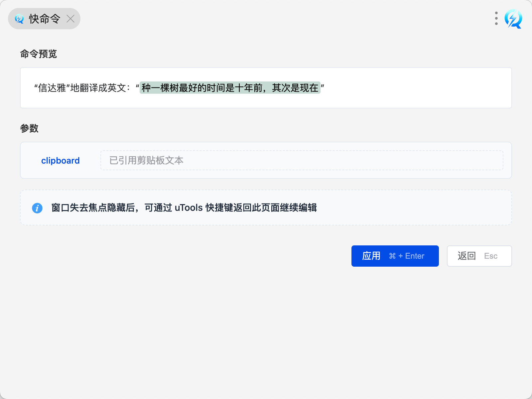Click the Enter shortcut hint on 应用 button
This screenshot has width=532, height=399.
[415, 256]
